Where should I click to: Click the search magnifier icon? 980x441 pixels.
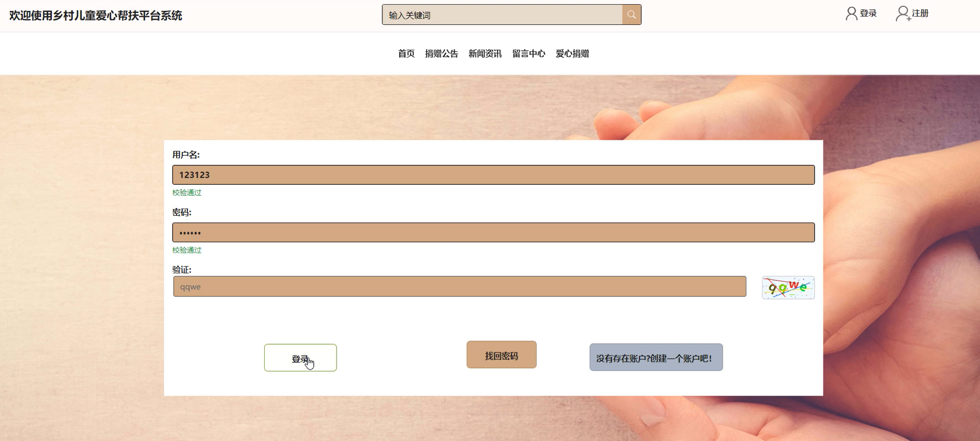[x=631, y=14]
